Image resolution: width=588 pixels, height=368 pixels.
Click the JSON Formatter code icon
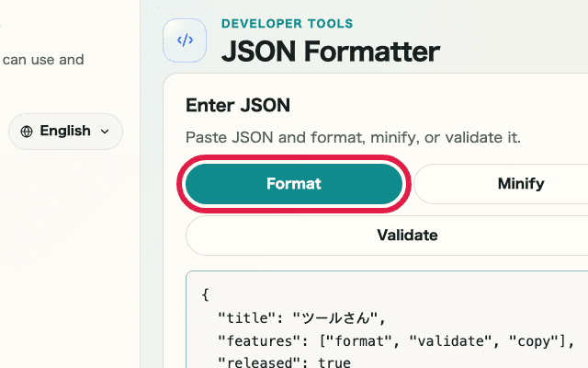(185, 40)
